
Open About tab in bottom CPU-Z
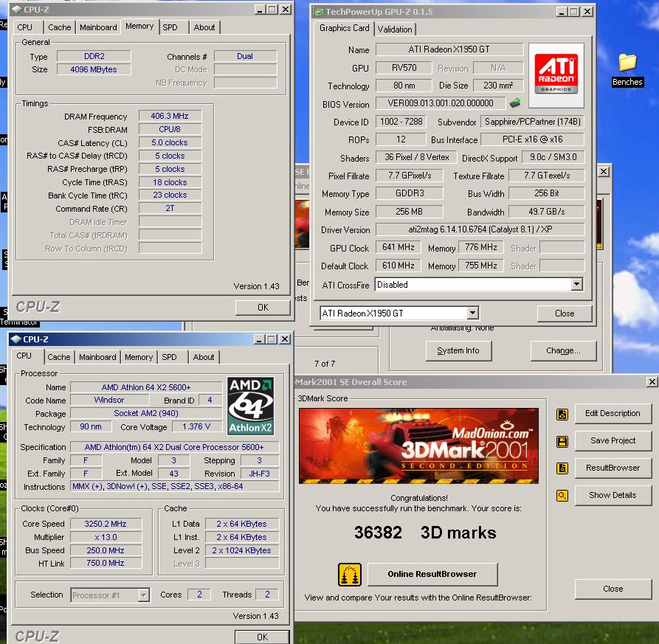tap(204, 357)
